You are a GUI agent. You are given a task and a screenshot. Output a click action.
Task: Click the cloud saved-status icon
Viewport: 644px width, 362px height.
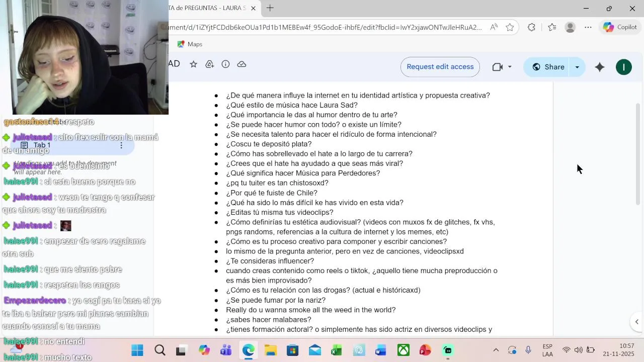(242, 64)
